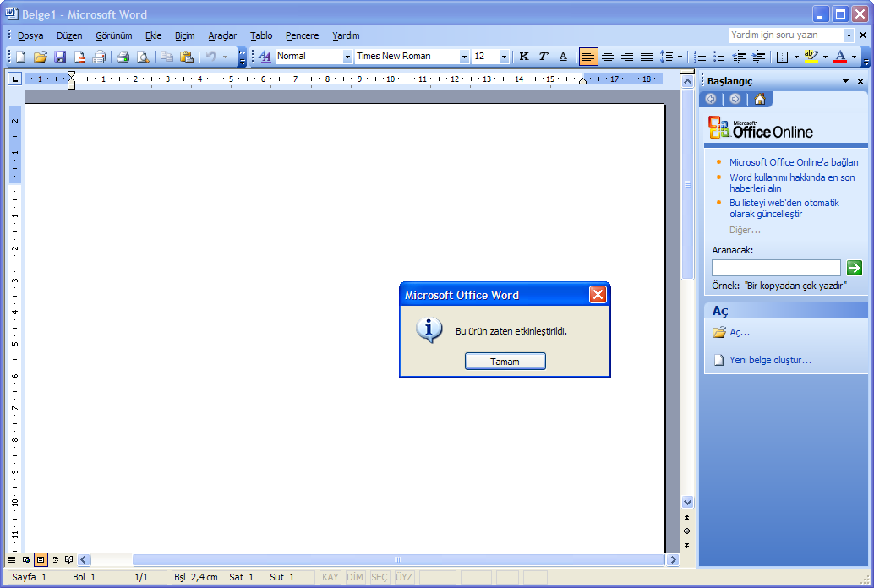Open the font color dropdown arrow
The image size is (874, 588).
point(854,57)
